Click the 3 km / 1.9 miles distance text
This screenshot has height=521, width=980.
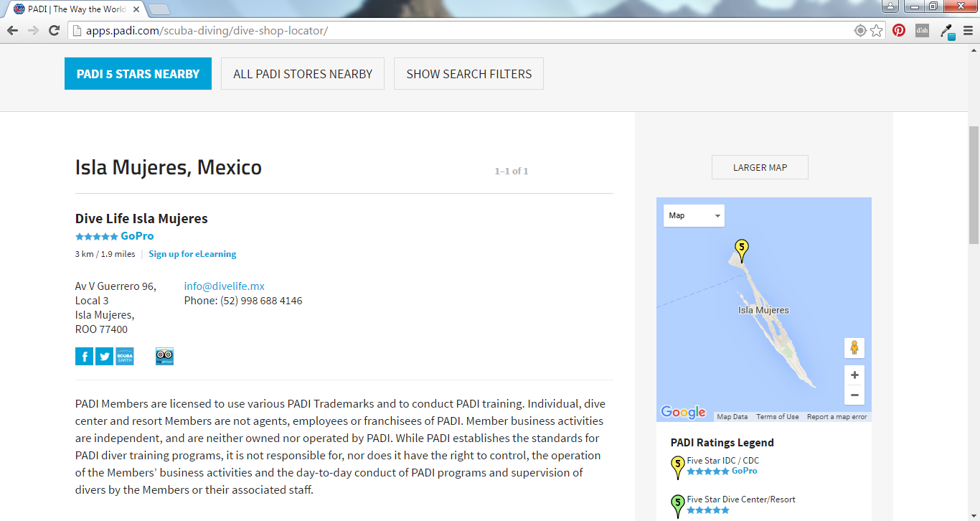coord(105,254)
